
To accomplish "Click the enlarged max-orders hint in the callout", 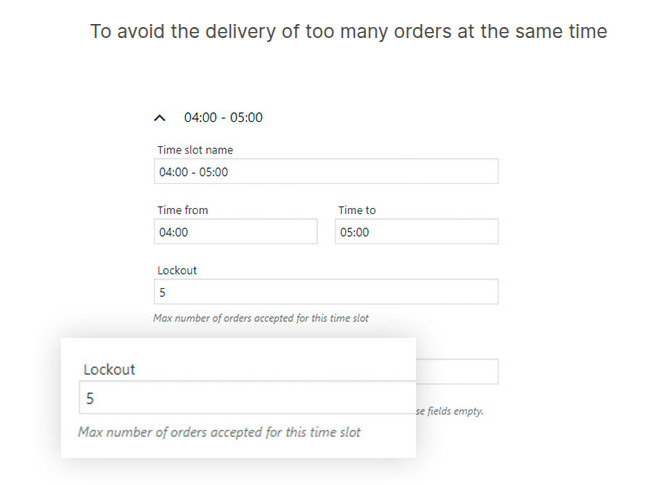I will pyautogui.click(x=219, y=432).
